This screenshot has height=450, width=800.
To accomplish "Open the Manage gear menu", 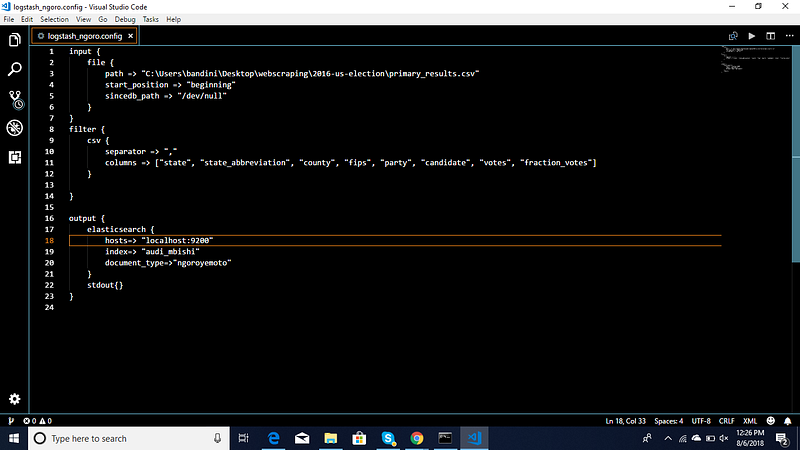I will pyautogui.click(x=15, y=399).
